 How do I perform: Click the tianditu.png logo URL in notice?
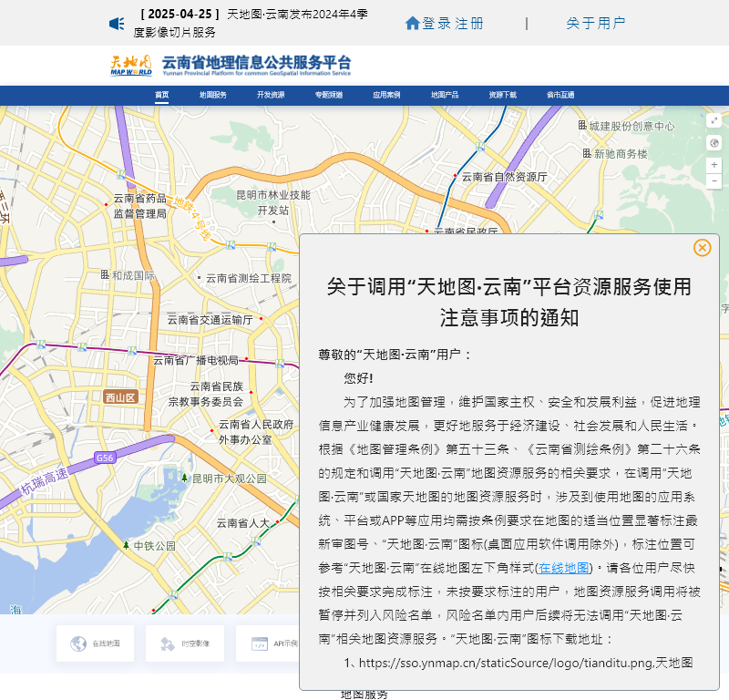(x=506, y=663)
